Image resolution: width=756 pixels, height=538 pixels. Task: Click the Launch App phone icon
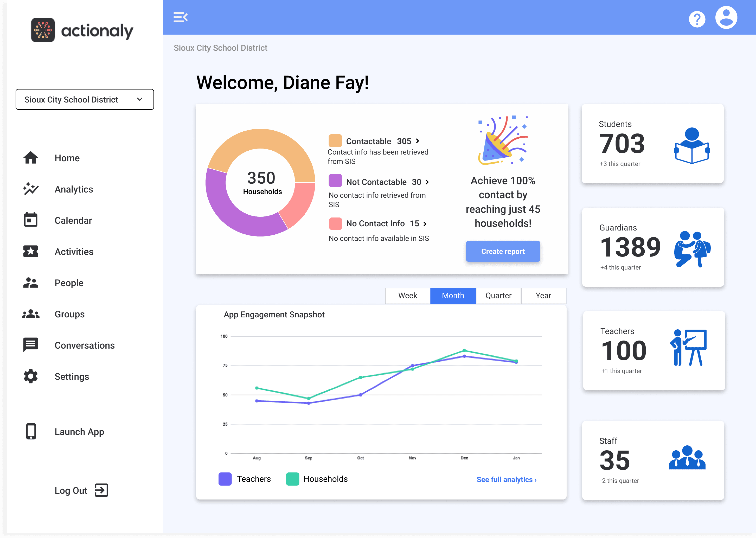(31, 431)
